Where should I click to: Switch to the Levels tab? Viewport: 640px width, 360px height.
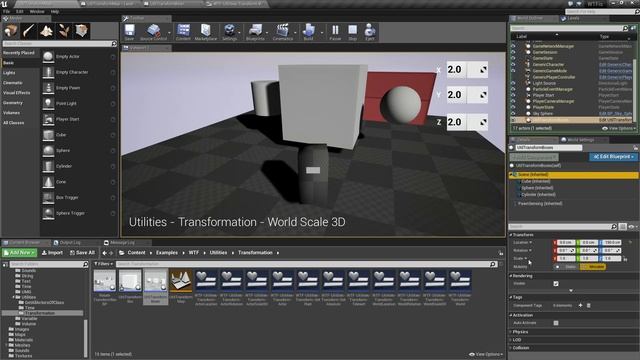click(x=573, y=18)
